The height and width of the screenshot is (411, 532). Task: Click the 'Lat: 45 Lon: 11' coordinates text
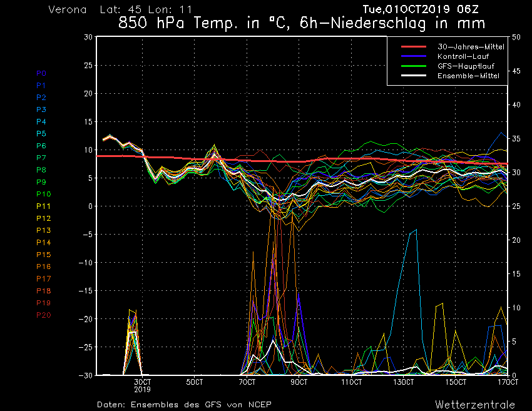coord(146,9)
